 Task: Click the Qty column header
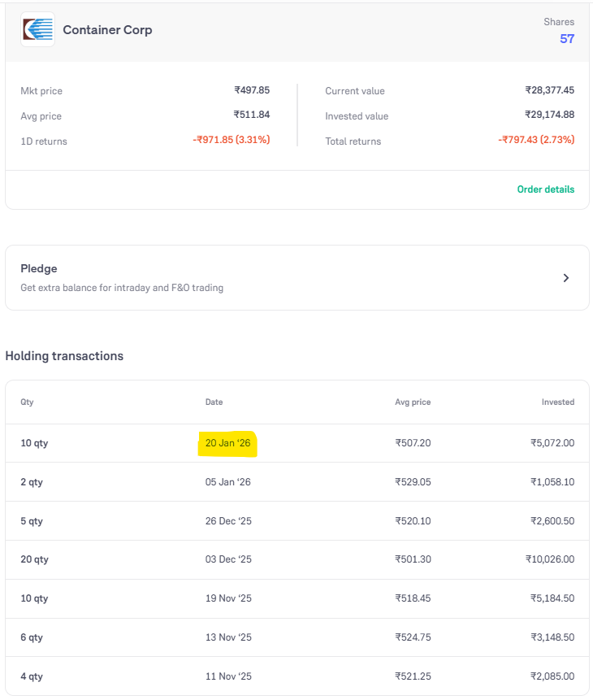27,402
